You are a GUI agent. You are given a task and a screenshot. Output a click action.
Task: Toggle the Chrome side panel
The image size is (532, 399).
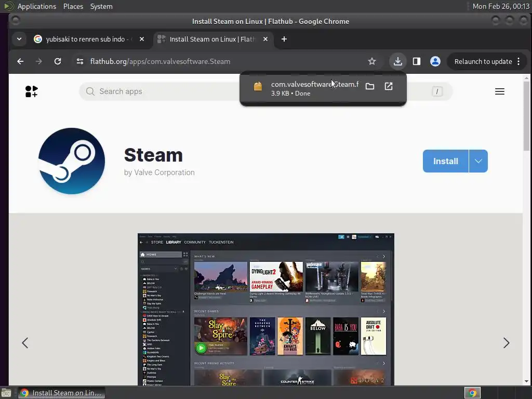click(x=416, y=61)
